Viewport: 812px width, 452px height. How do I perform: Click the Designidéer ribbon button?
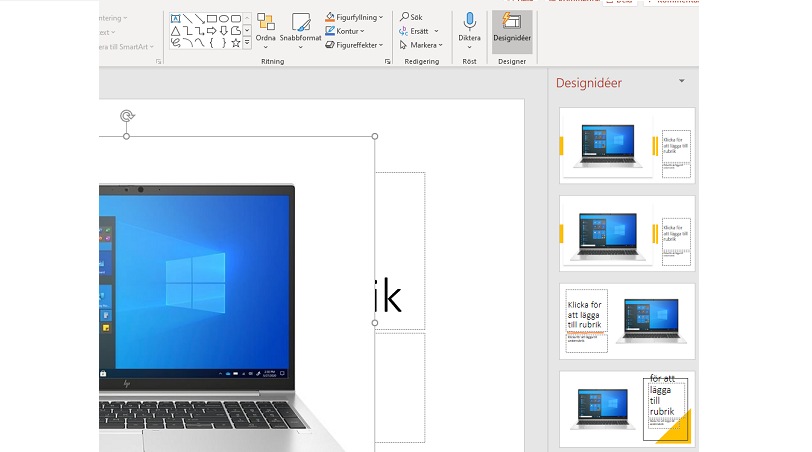512,30
